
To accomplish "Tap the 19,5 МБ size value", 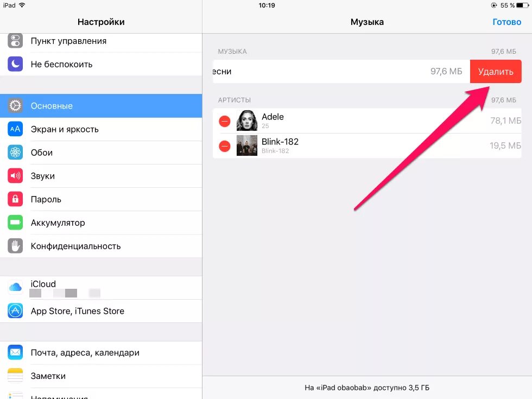I will tap(505, 146).
